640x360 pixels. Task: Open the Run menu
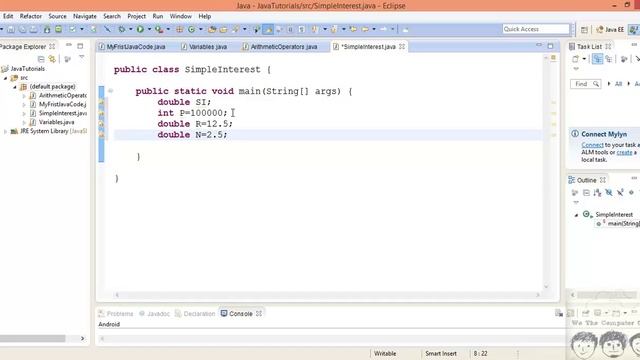click(x=158, y=16)
